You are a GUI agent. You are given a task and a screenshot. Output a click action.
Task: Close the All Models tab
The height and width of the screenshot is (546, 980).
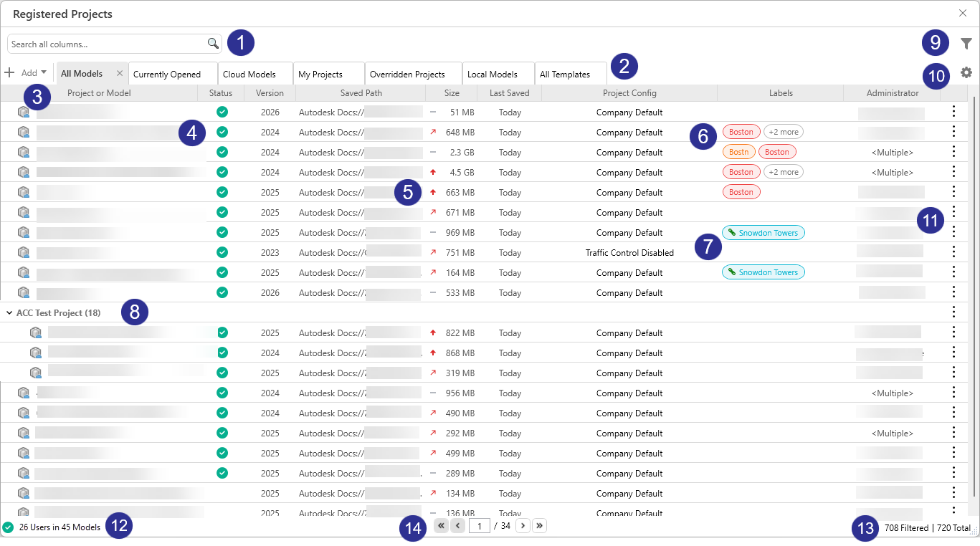click(120, 73)
